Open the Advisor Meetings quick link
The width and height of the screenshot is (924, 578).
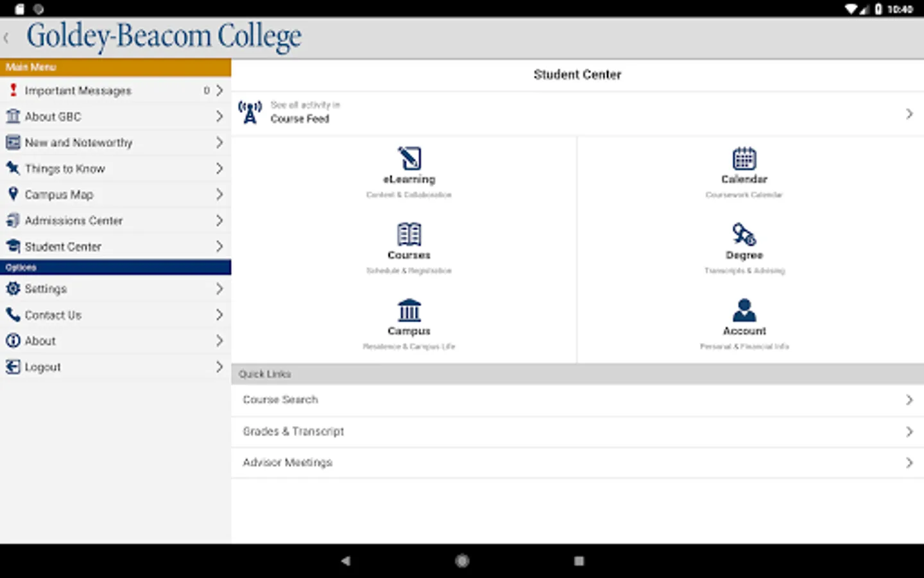(x=577, y=462)
